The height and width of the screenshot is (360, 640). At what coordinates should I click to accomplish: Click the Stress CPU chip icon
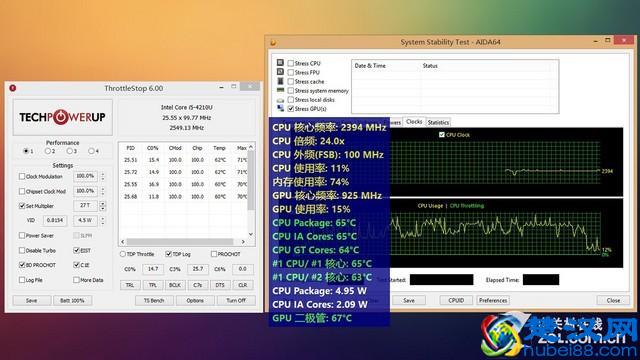point(280,62)
